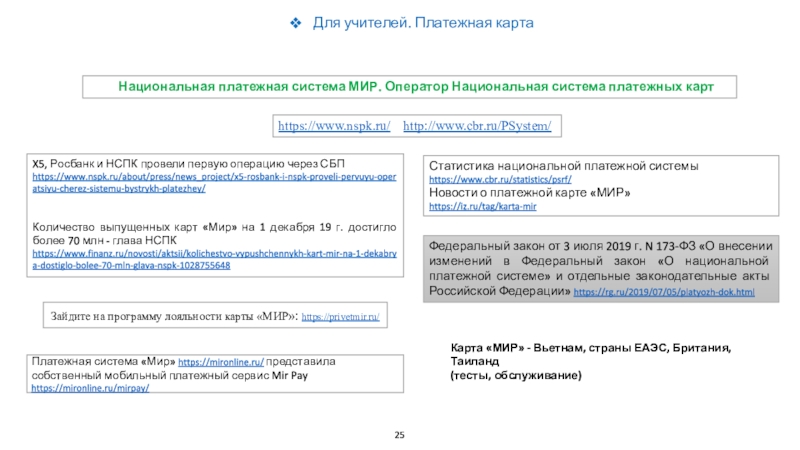Visit the privetmir.ru loyalty program link

point(340,317)
